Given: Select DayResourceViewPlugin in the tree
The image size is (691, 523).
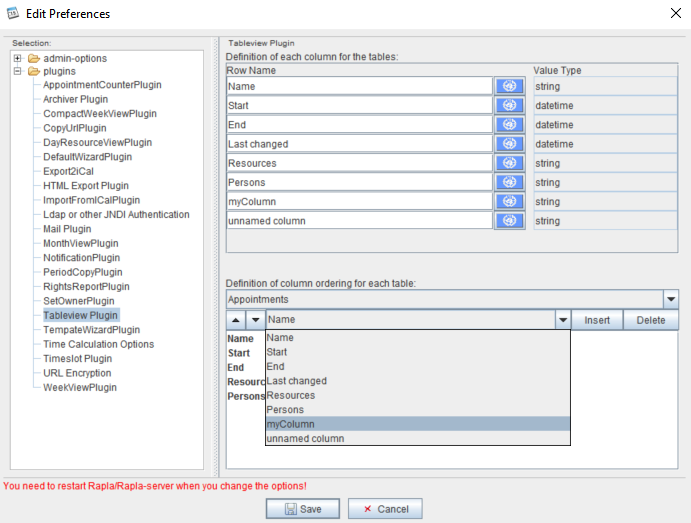Looking at the screenshot, I should pos(97,142).
